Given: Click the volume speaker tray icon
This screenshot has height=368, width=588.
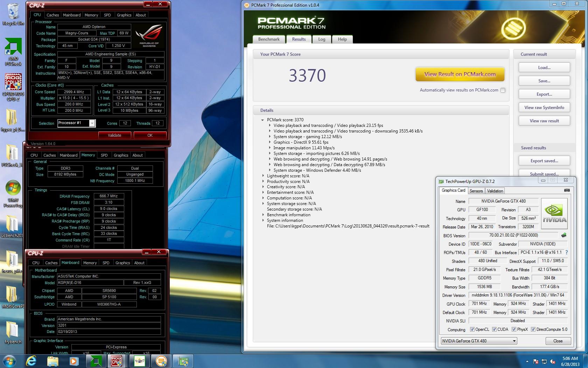Looking at the screenshot, I should (x=553, y=361).
